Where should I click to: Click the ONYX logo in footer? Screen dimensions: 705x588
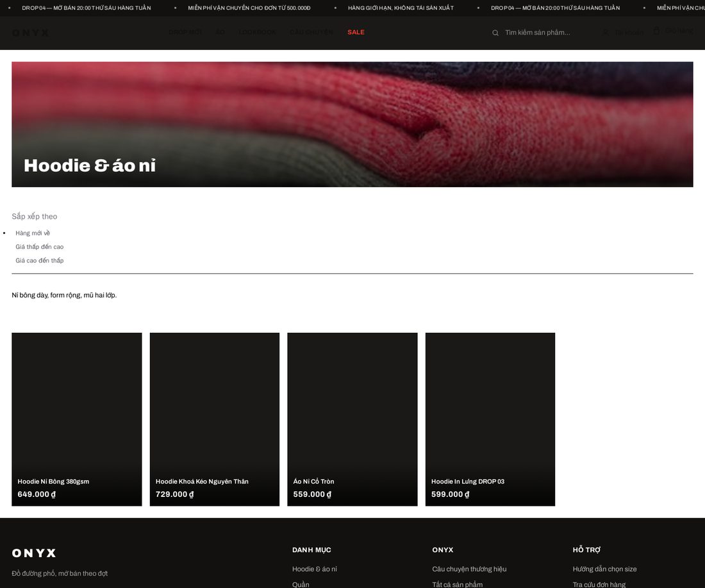point(34,553)
